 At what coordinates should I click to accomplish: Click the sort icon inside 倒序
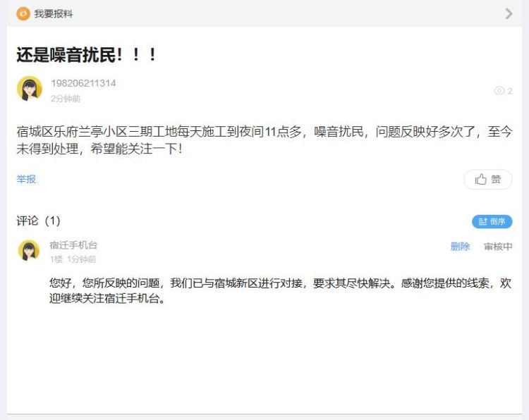point(482,221)
